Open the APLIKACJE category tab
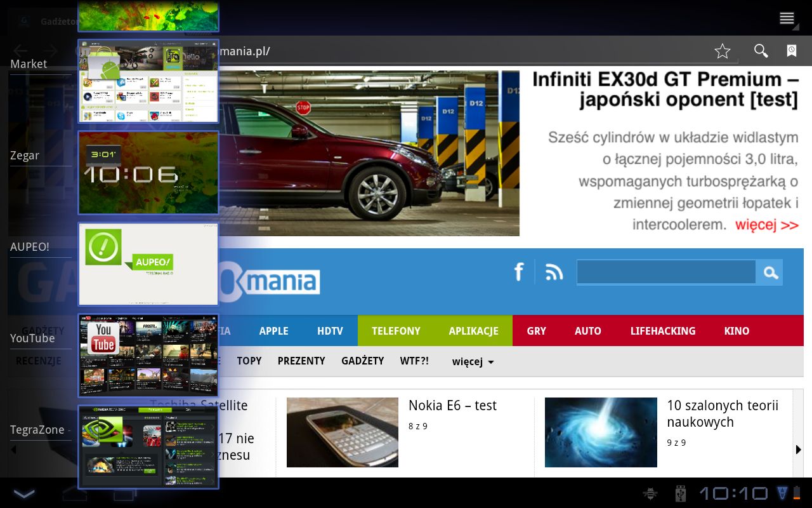 pos(473,331)
